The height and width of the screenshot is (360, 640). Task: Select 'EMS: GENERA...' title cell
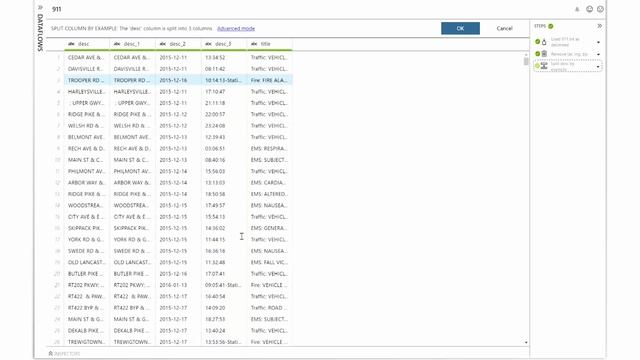pos(269,228)
